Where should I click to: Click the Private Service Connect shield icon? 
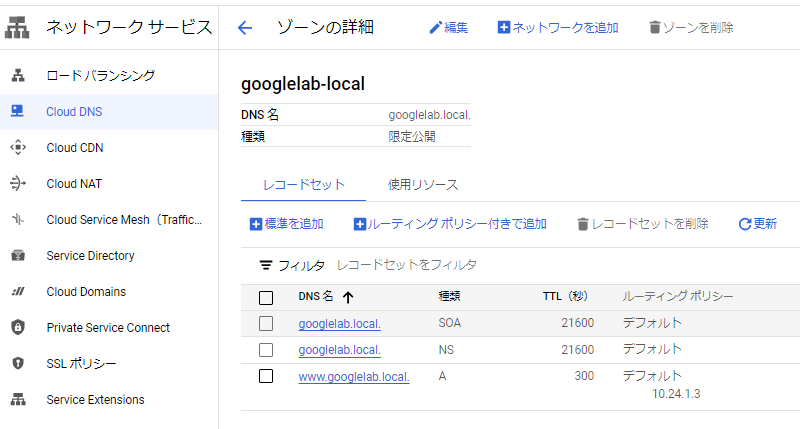point(17,328)
